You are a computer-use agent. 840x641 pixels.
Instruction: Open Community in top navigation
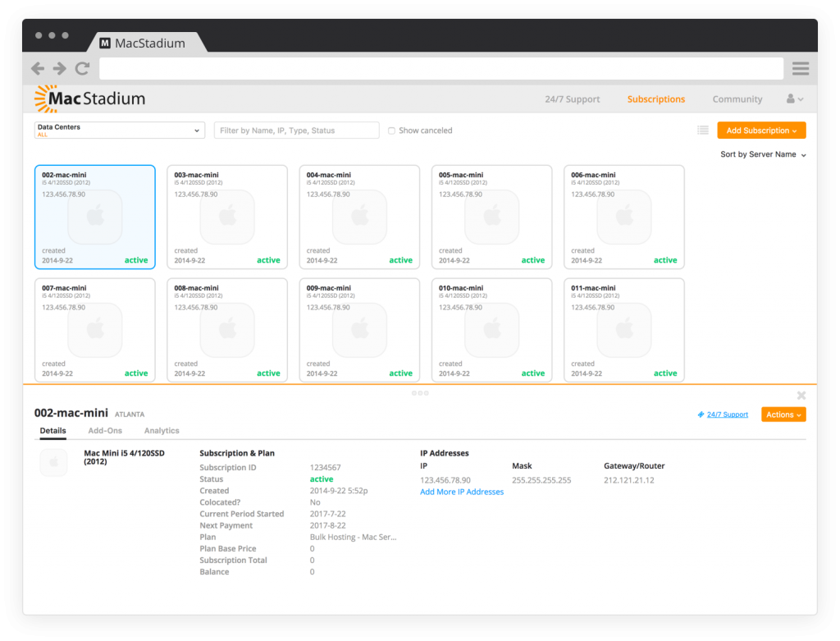pyautogui.click(x=737, y=99)
